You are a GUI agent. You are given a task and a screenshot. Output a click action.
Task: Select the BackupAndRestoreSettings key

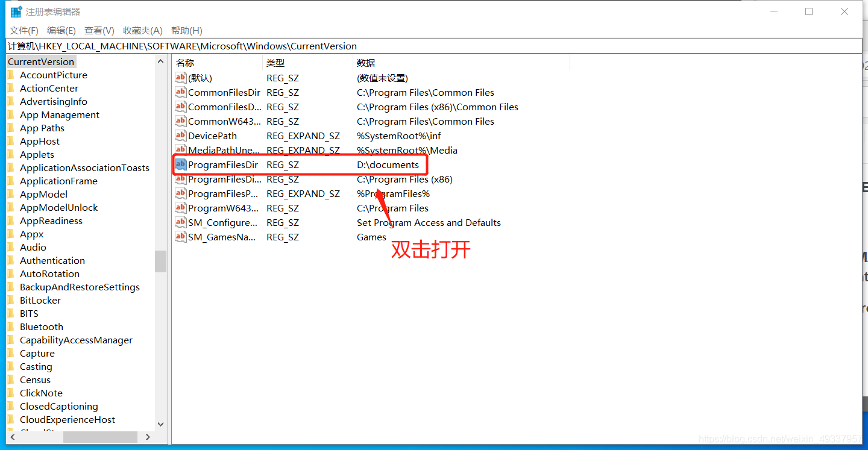[x=80, y=287]
